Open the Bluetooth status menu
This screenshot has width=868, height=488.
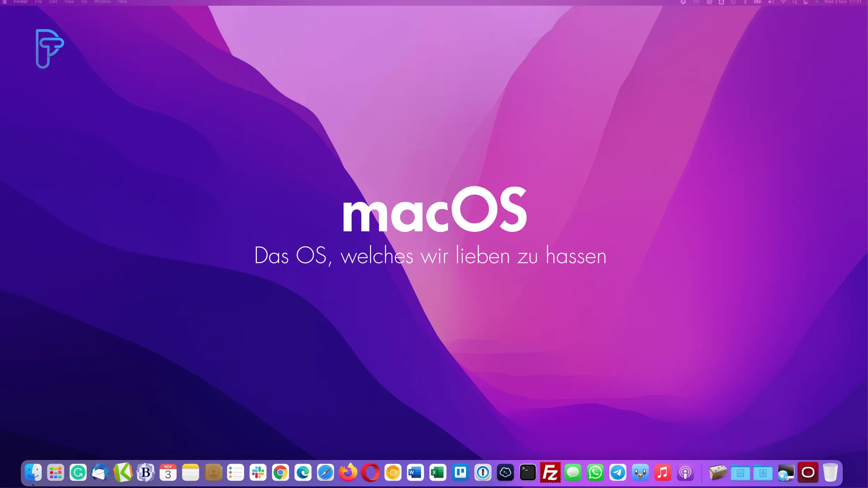coord(745,2)
